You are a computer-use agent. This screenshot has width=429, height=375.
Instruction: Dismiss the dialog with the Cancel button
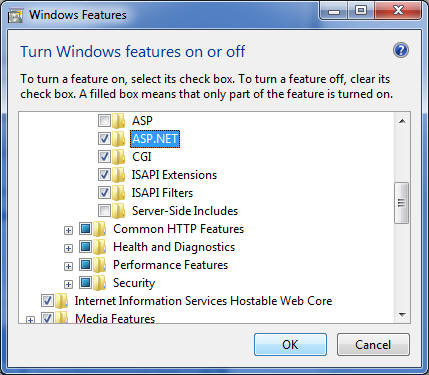[373, 344]
